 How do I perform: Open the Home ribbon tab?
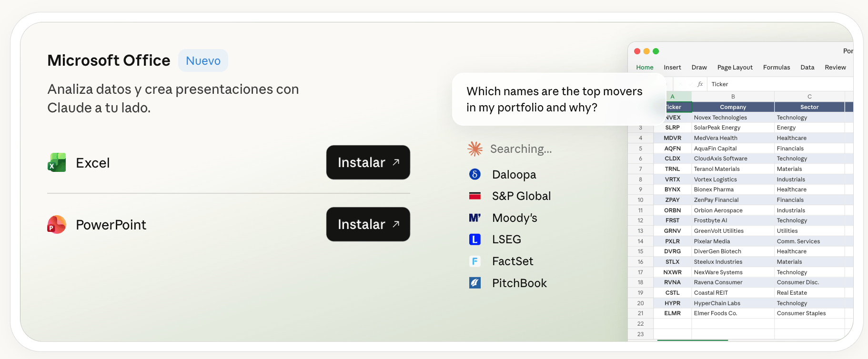pos(645,67)
